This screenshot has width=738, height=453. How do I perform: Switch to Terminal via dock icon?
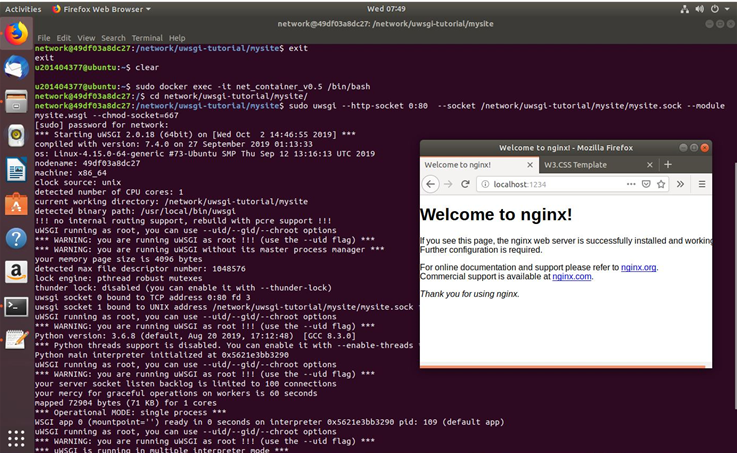tap(16, 307)
